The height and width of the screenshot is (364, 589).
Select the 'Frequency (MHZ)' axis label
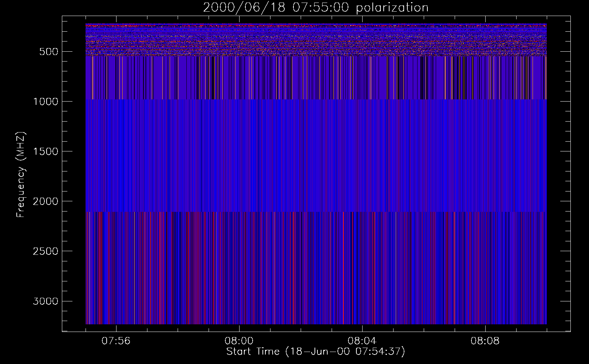tap(21, 175)
